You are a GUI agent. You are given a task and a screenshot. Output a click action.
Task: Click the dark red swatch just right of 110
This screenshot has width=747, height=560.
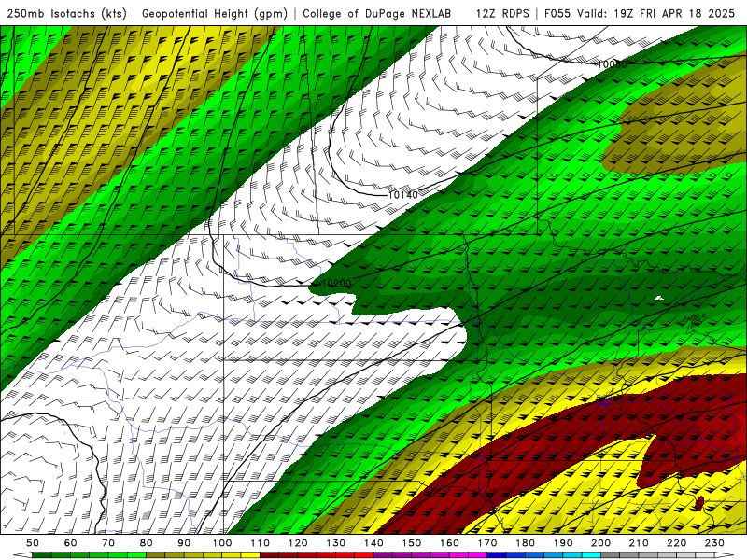click(x=269, y=555)
